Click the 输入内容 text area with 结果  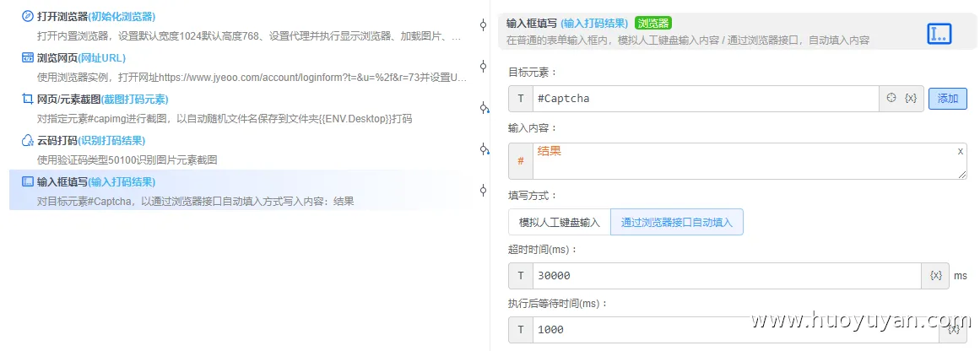750,161
